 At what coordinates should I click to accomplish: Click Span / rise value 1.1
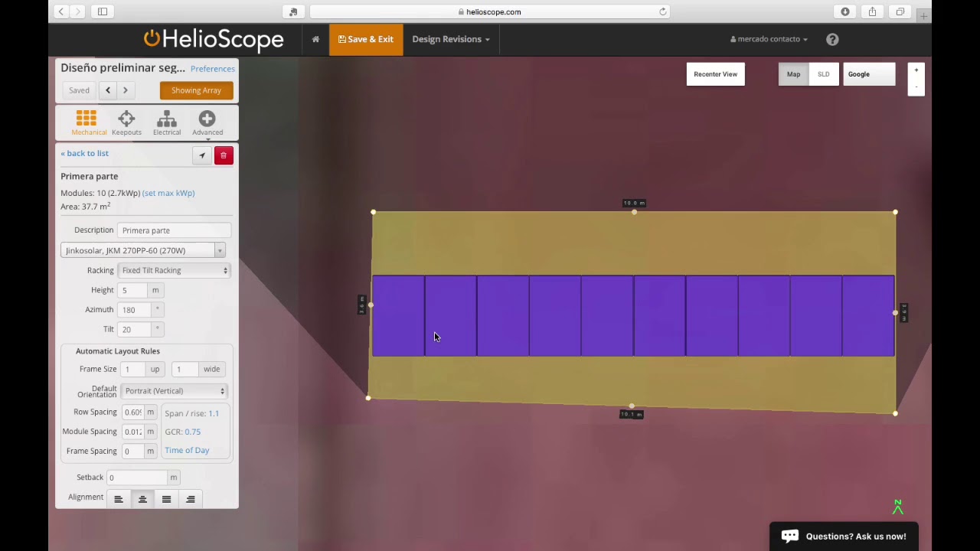pos(214,413)
